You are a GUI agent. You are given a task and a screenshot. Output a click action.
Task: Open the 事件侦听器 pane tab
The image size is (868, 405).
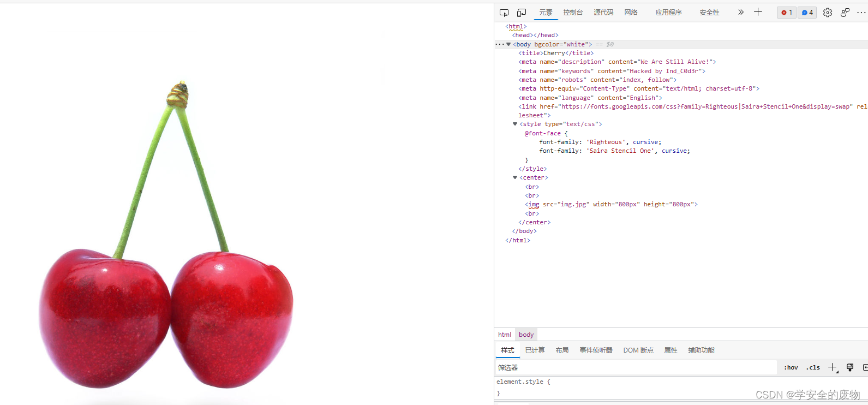coord(596,350)
